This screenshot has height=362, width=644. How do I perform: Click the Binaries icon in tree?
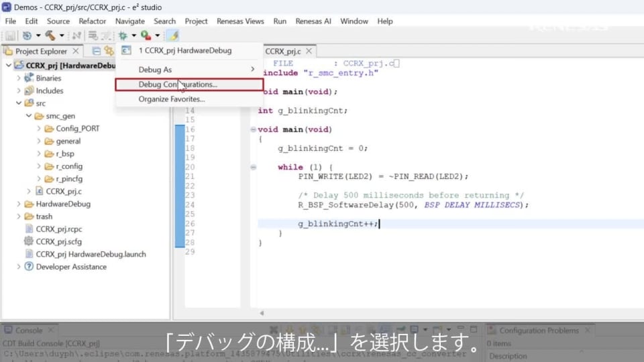pyautogui.click(x=29, y=78)
